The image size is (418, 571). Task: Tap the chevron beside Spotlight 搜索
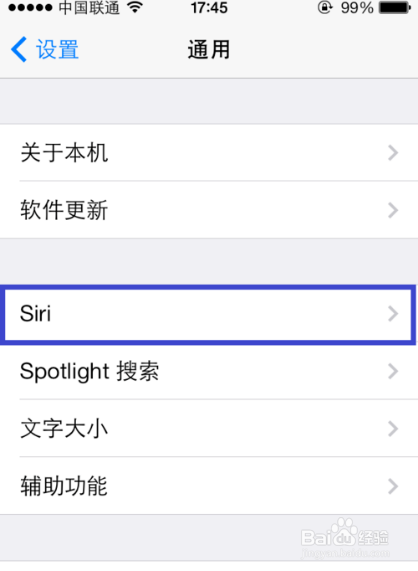393,371
